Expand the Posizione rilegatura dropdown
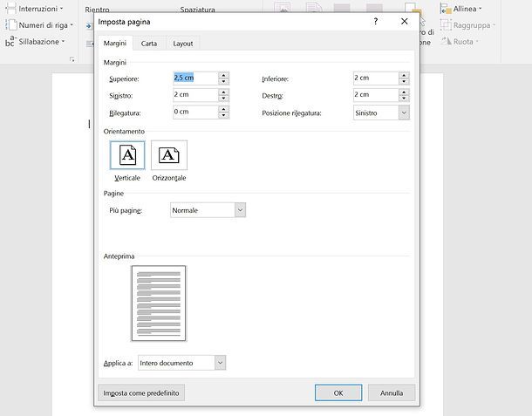Viewport: 532px width, 416px height. coord(403,113)
